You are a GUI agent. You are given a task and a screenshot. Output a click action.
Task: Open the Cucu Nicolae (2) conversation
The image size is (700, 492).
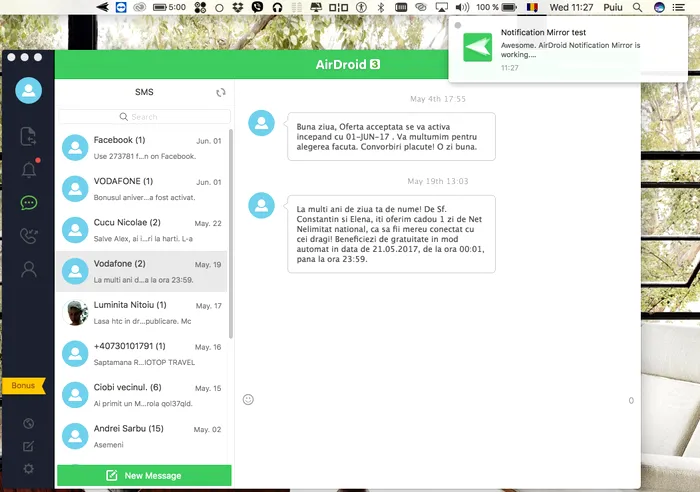(x=142, y=230)
